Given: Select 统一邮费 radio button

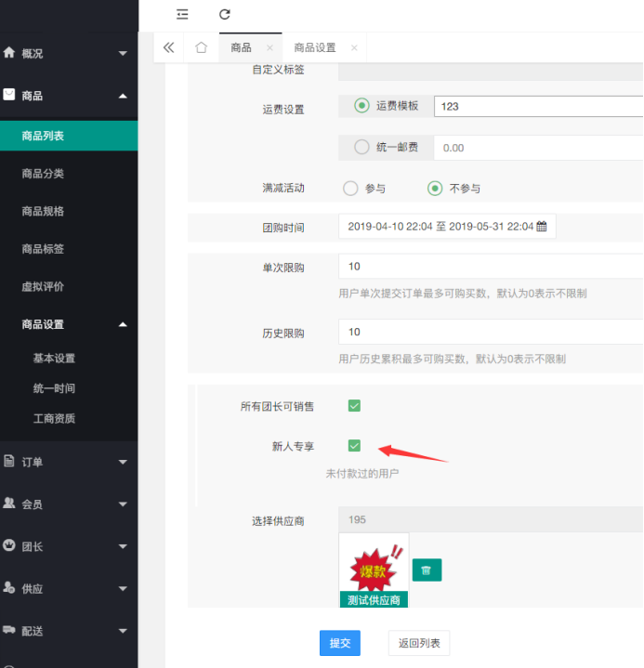Looking at the screenshot, I should tap(362, 147).
